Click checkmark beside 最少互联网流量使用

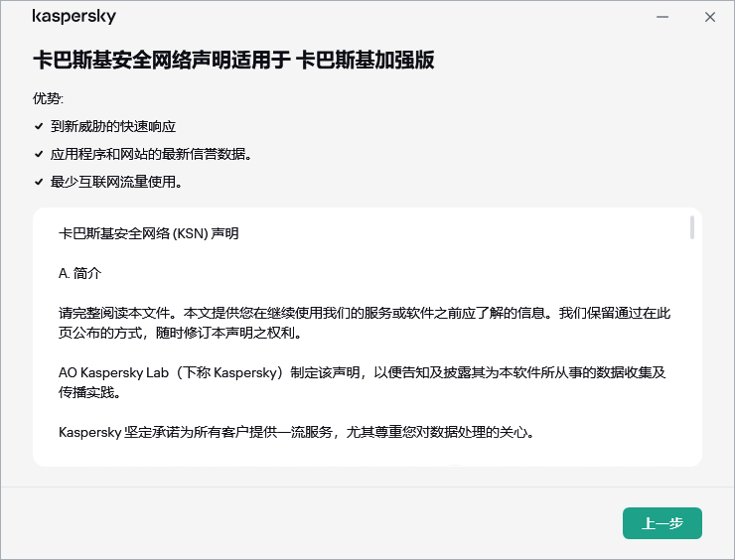click(x=38, y=183)
